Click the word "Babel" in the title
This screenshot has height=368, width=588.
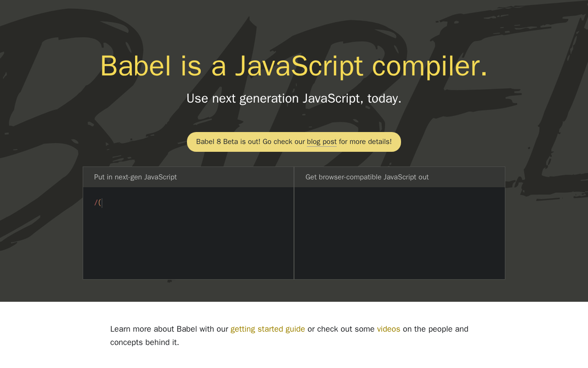click(135, 66)
